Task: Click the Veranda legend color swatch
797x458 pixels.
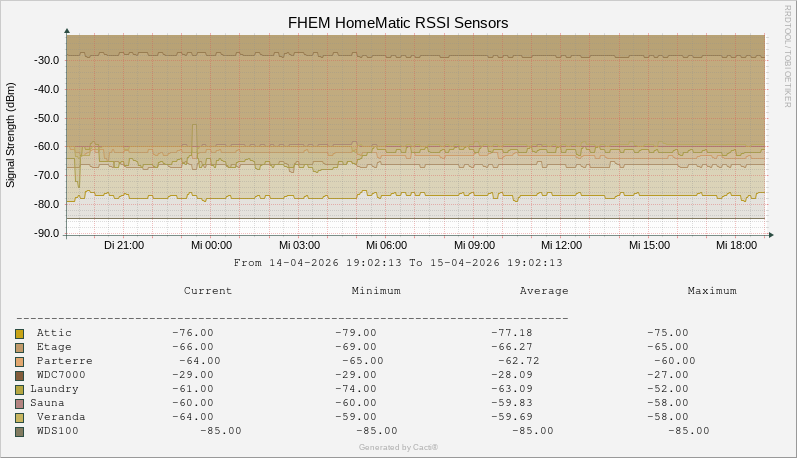Action: (x=19, y=417)
